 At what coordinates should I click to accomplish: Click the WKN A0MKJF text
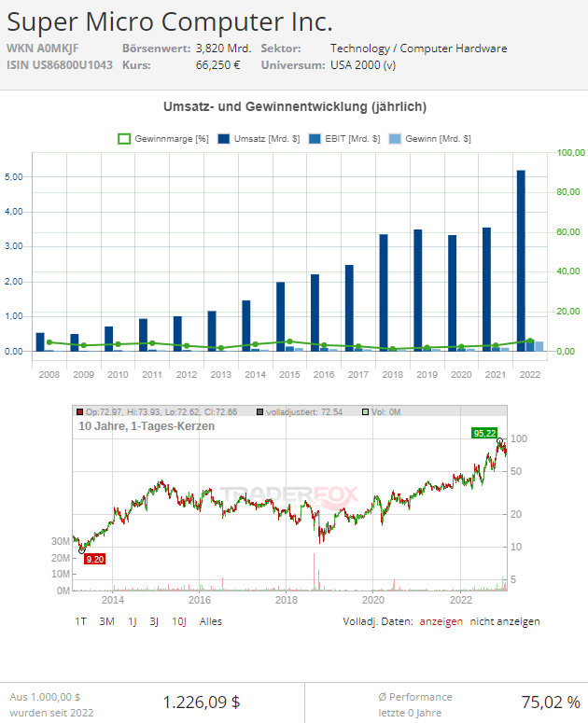pyautogui.click(x=42, y=49)
